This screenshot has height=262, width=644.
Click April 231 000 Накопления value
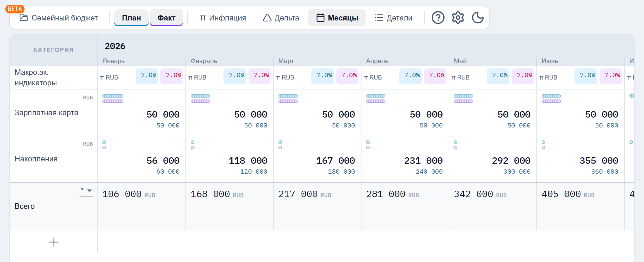423,161
